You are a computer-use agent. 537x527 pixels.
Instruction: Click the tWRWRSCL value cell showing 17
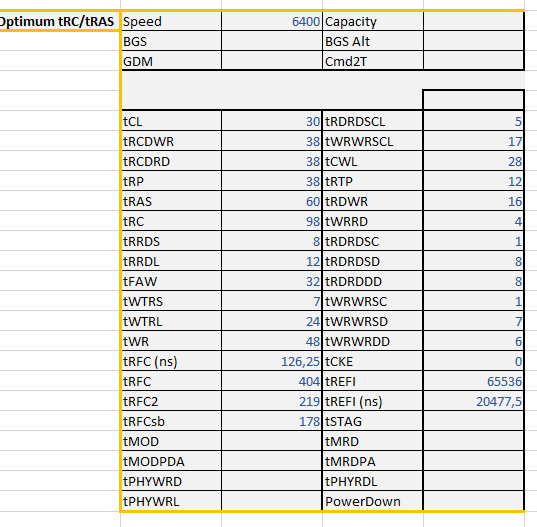[x=473, y=141]
